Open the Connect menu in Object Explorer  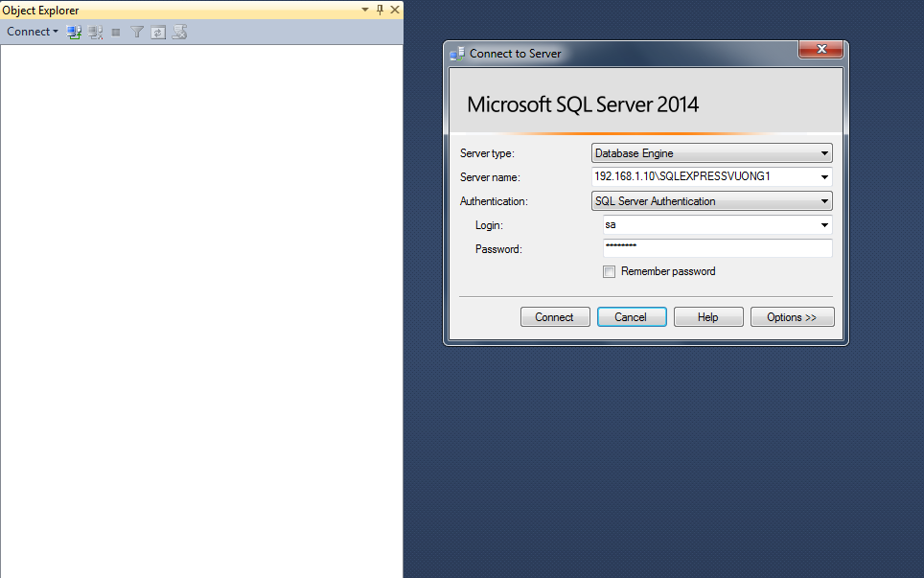[x=33, y=32]
